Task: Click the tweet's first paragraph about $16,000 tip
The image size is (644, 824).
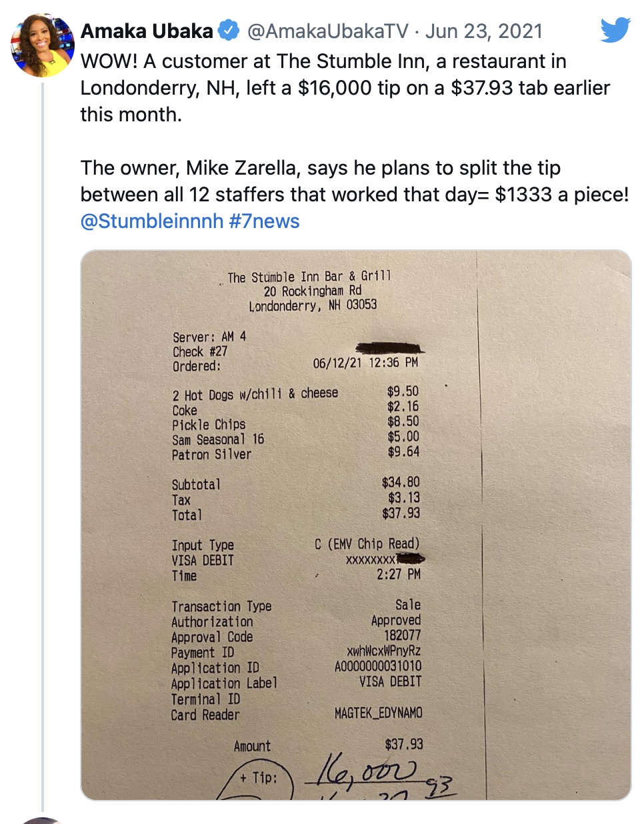Action: 345,87
